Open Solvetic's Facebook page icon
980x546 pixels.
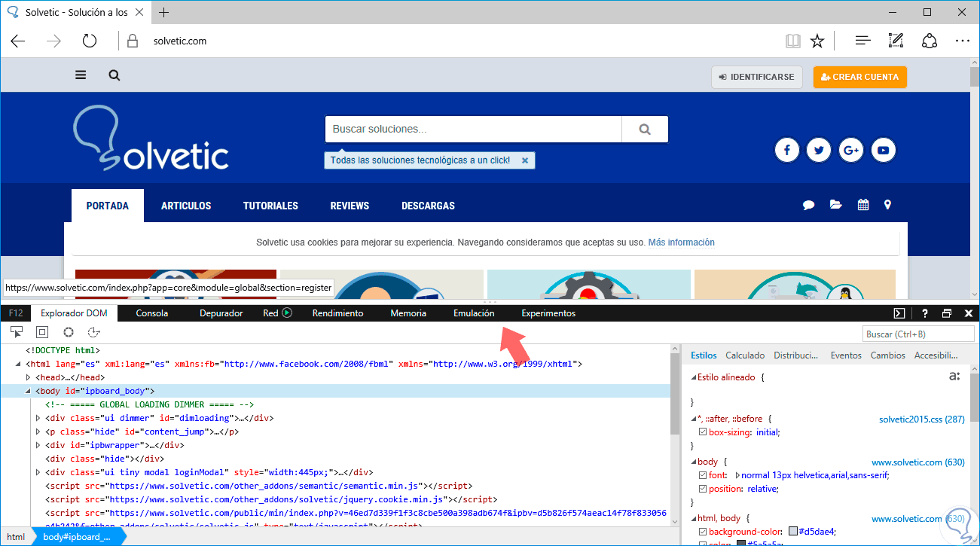[x=787, y=151]
